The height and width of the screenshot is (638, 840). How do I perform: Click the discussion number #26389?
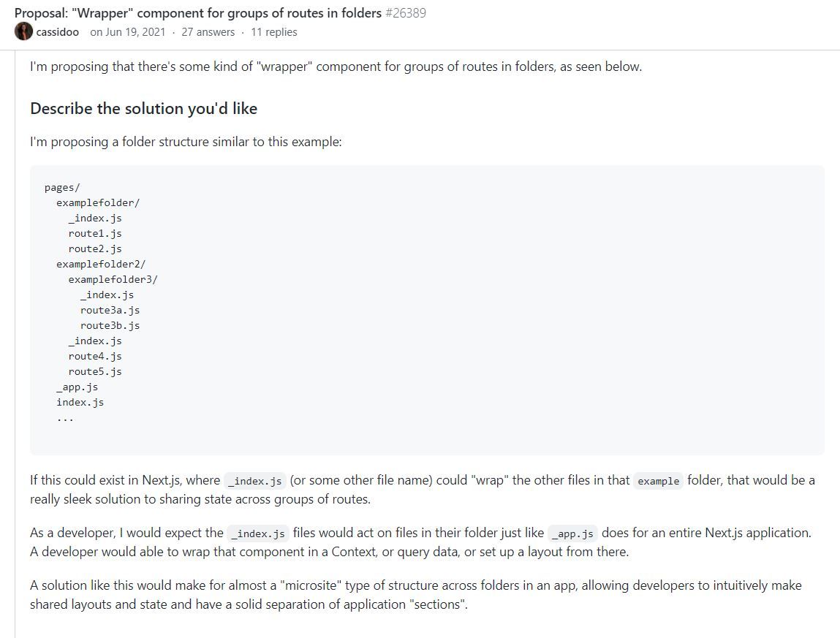coord(406,13)
